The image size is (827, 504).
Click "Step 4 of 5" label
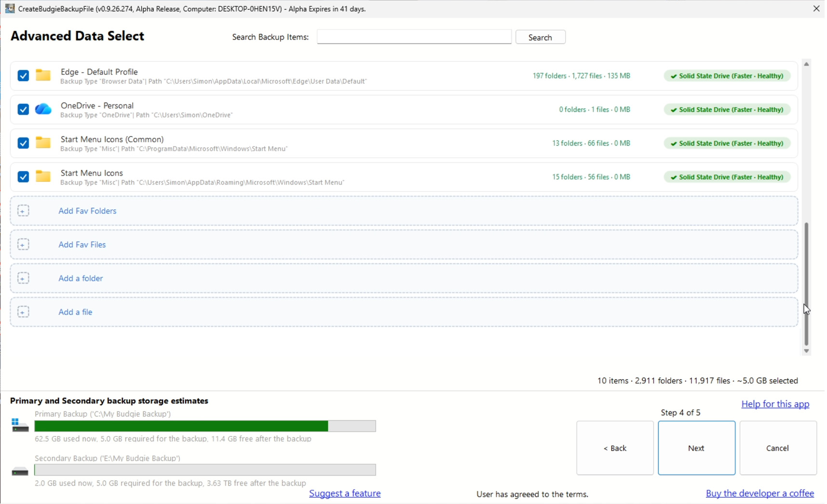[x=680, y=413]
